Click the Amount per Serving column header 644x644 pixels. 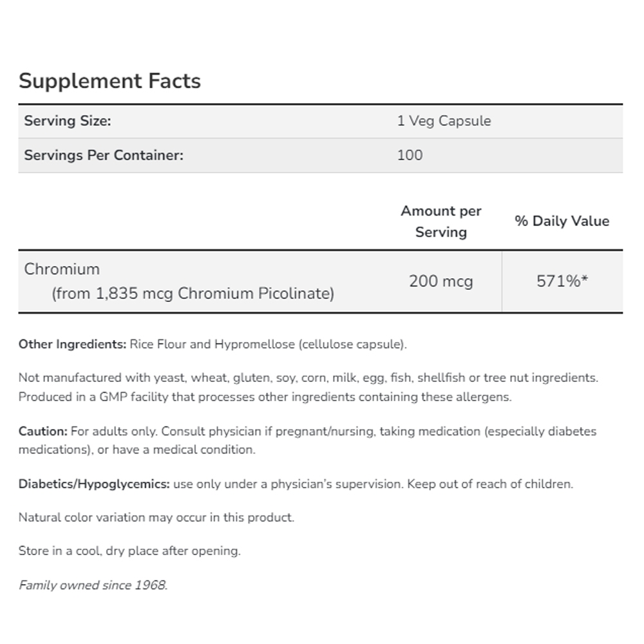pos(441,222)
